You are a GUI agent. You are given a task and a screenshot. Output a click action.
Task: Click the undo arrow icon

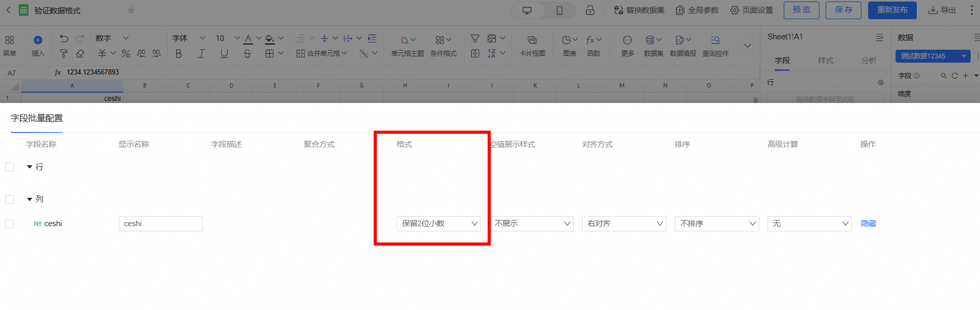pyautogui.click(x=64, y=39)
